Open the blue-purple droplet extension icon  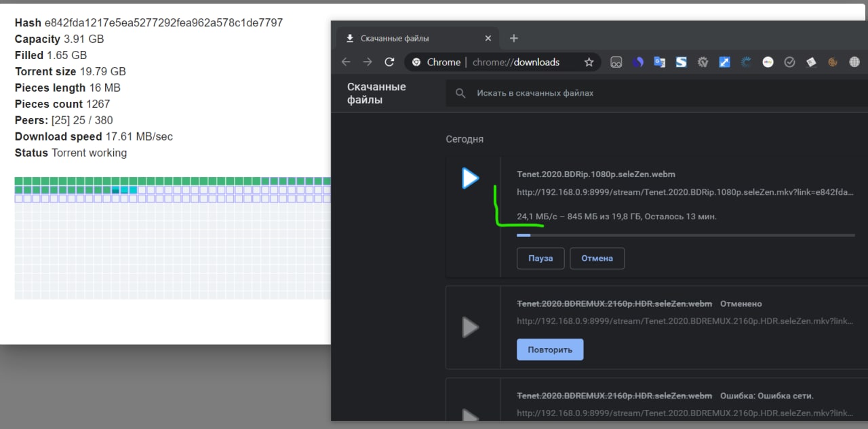(638, 62)
